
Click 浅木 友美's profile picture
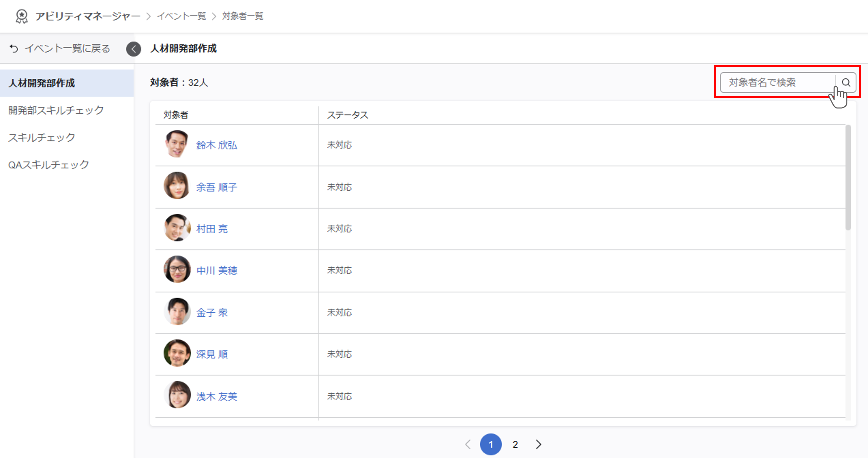[177, 395]
